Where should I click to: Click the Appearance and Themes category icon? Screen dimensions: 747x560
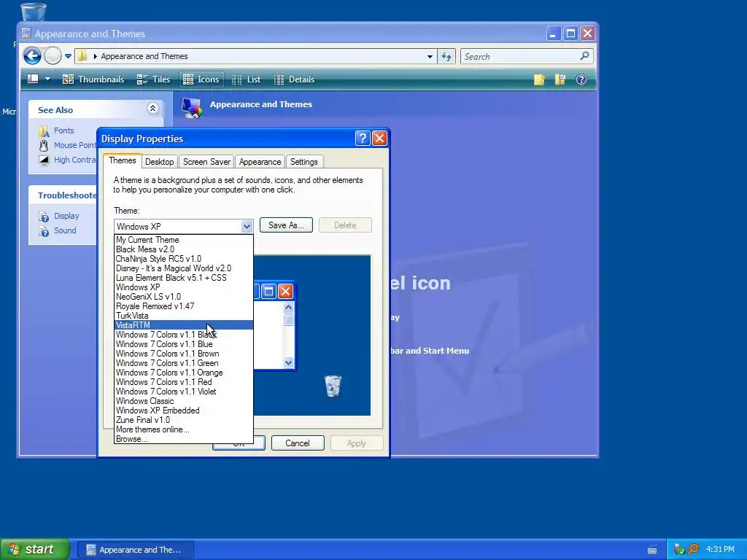pos(192,108)
